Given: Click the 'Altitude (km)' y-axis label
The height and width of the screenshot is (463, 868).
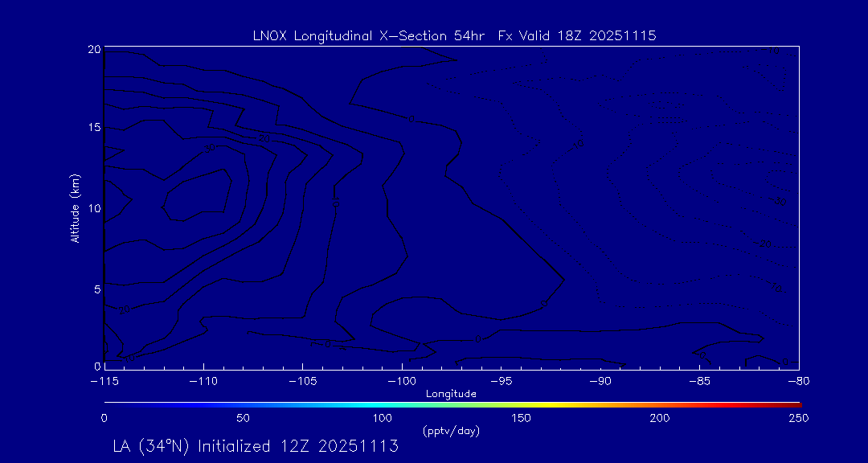Looking at the screenshot, I should (x=75, y=208).
